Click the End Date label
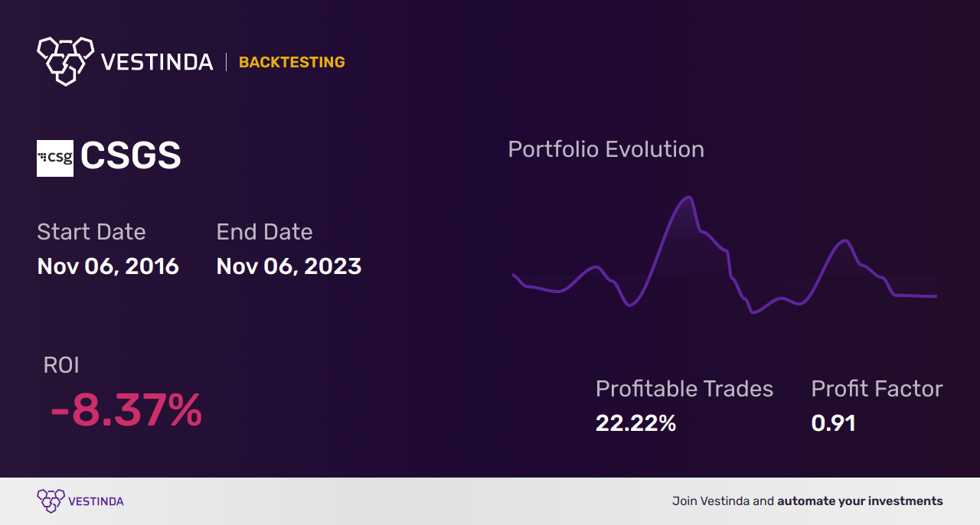Screen dimensions: 980x525 tap(264, 232)
